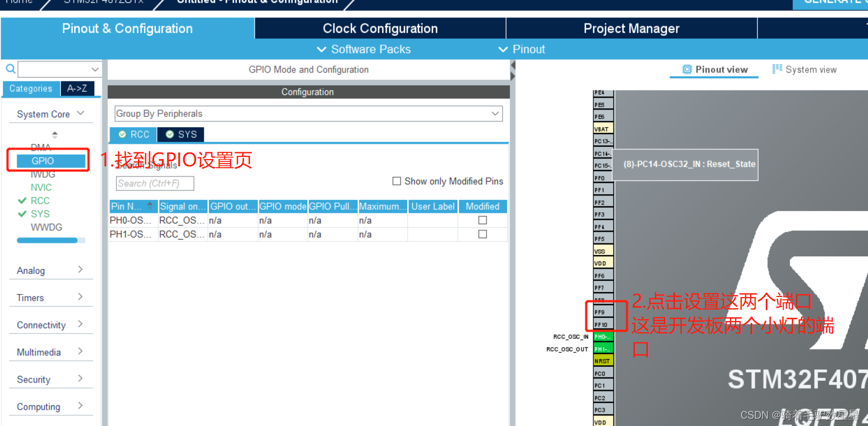The width and height of the screenshot is (868, 426).
Task: Click the green PH0 pin on the chip
Action: tap(603, 337)
